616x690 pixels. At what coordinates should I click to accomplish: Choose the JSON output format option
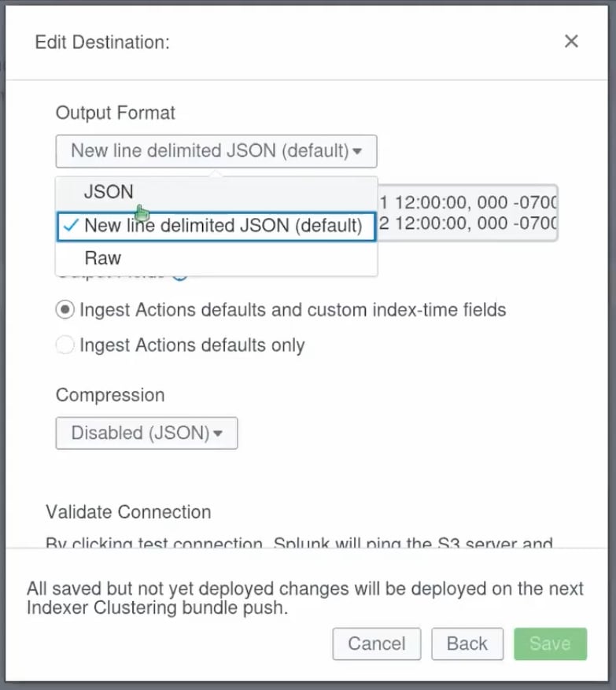pyautogui.click(x=109, y=192)
